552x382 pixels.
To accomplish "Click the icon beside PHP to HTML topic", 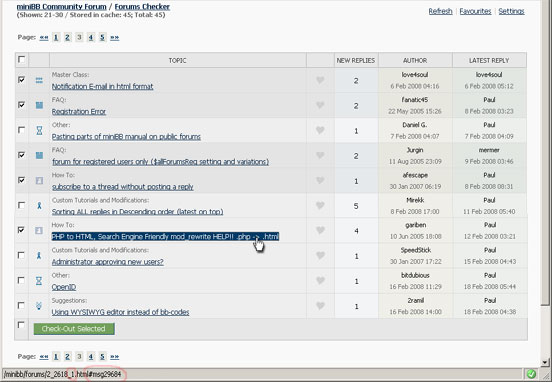I will [x=39, y=231].
